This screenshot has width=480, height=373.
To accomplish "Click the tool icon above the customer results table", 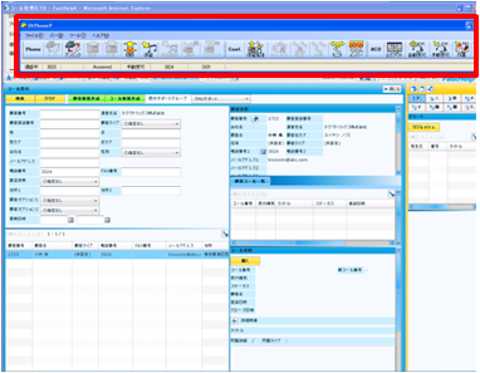I will pyautogui.click(x=225, y=234).
